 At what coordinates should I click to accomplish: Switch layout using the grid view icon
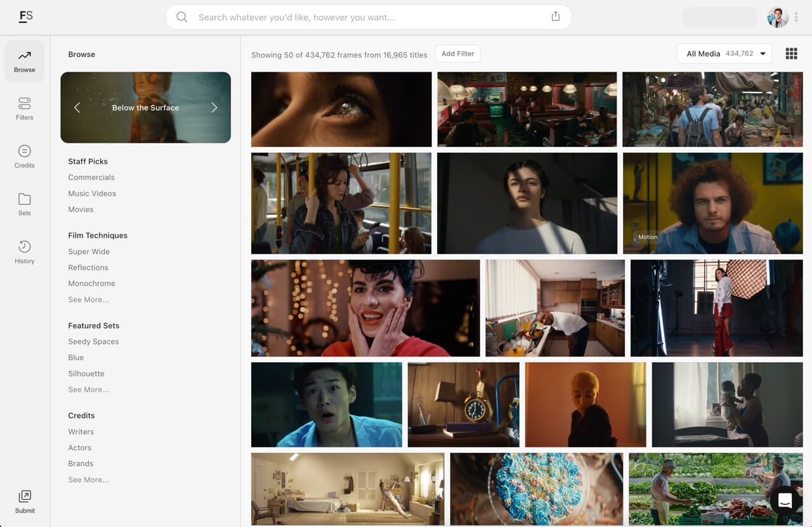pyautogui.click(x=791, y=53)
